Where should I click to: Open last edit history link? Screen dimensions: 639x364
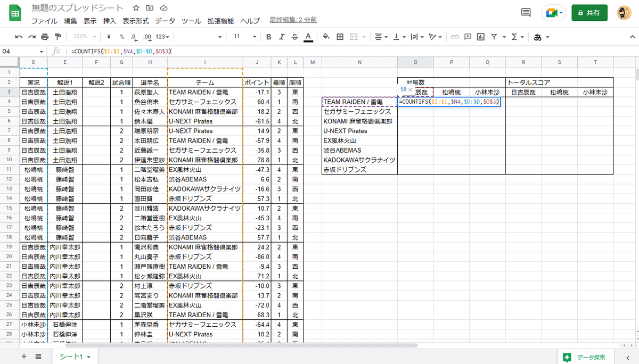(x=293, y=20)
